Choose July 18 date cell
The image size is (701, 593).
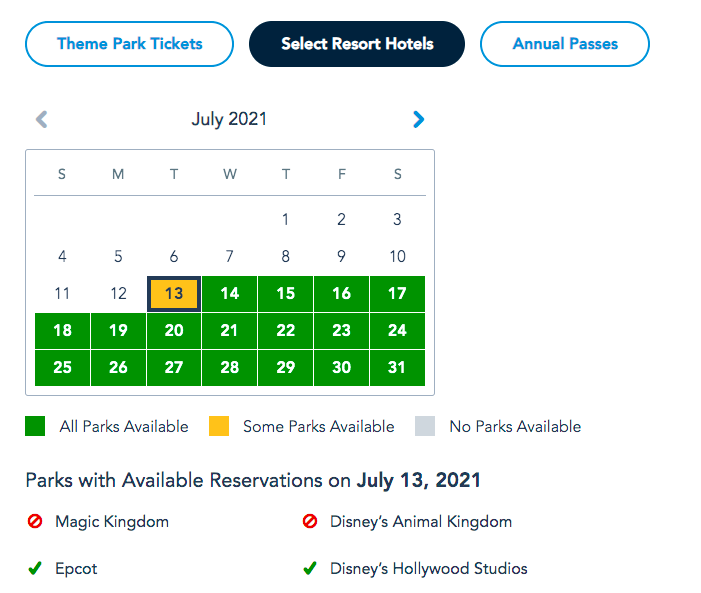tap(62, 331)
